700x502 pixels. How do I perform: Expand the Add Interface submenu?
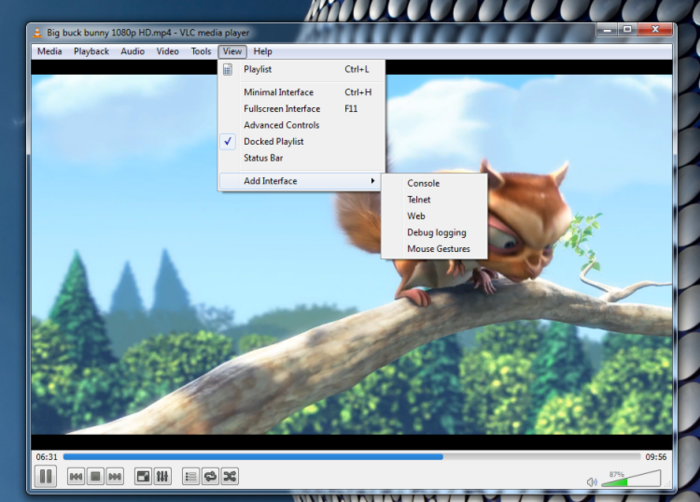[302, 181]
